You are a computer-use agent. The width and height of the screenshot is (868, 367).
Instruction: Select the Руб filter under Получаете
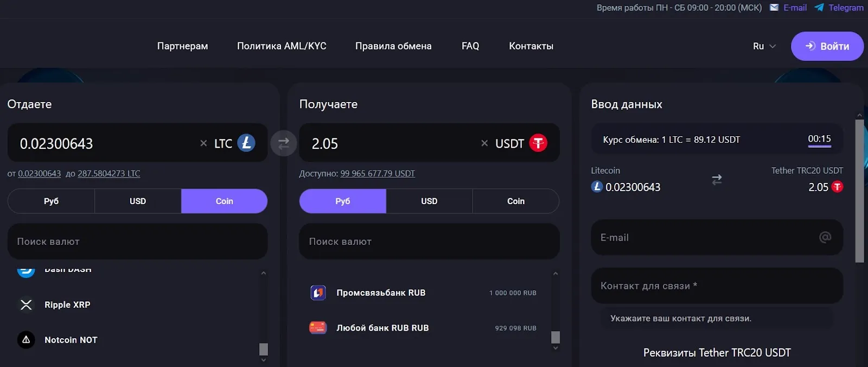(343, 201)
